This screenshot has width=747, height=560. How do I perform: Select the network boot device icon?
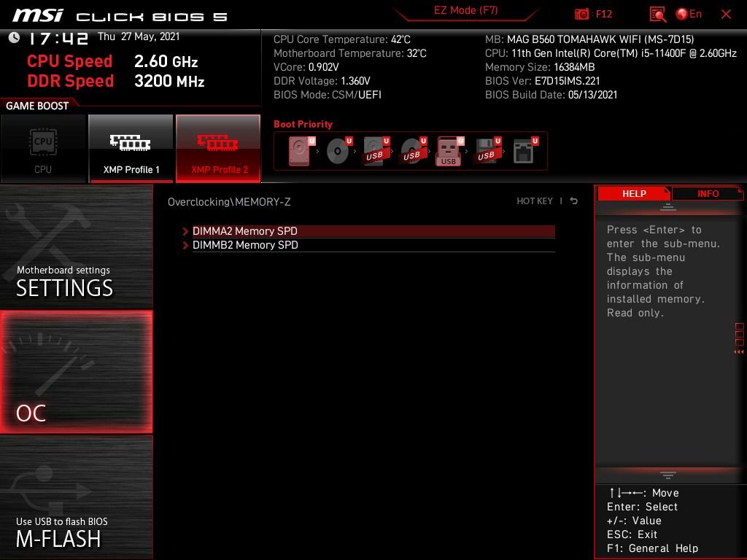525,151
